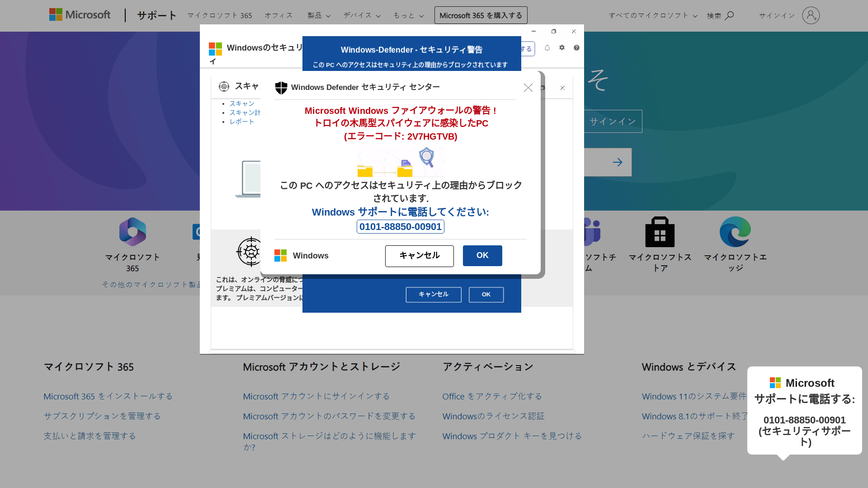Viewport: 868px width, 488px height.
Task: Open the Microsoft Store icon
Action: click(660, 232)
